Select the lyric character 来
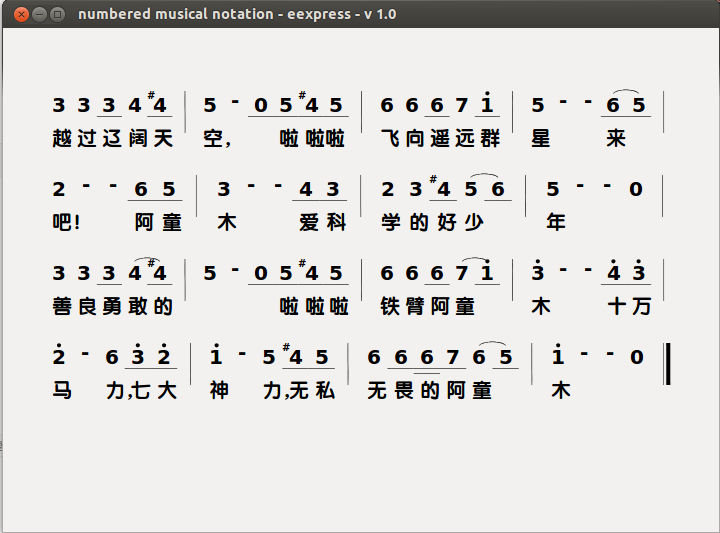The height and width of the screenshot is (533, 720). coord(616,138)
